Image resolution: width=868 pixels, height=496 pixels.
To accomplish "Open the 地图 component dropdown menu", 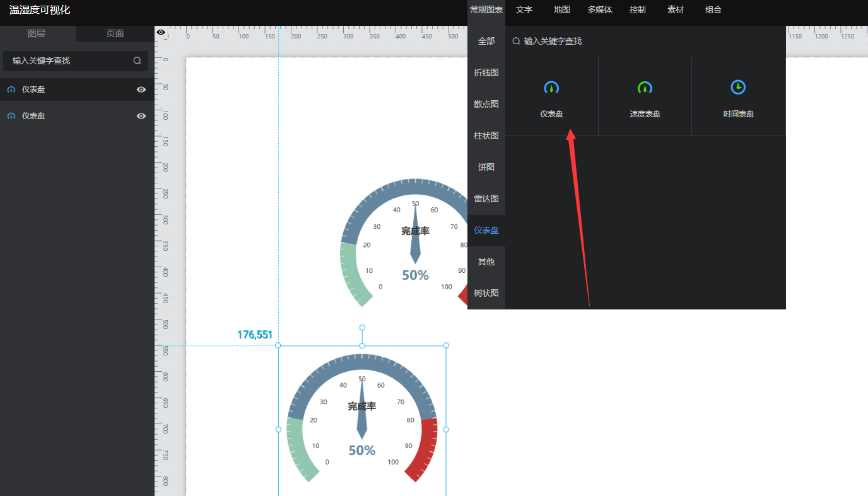I will [x=561, y=10].
